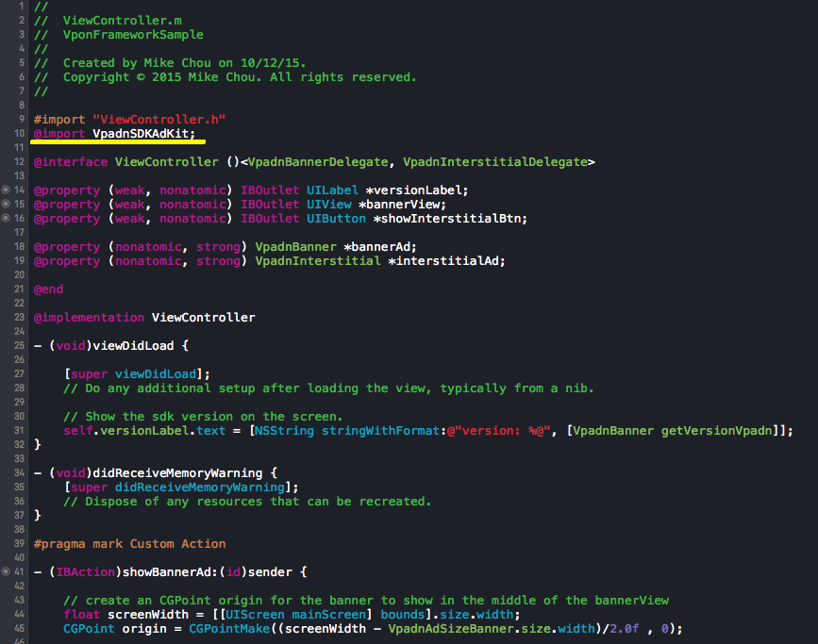Click the string "ViewController.h"
This screenshot has width=818, height=644.
tap(159, 120)
